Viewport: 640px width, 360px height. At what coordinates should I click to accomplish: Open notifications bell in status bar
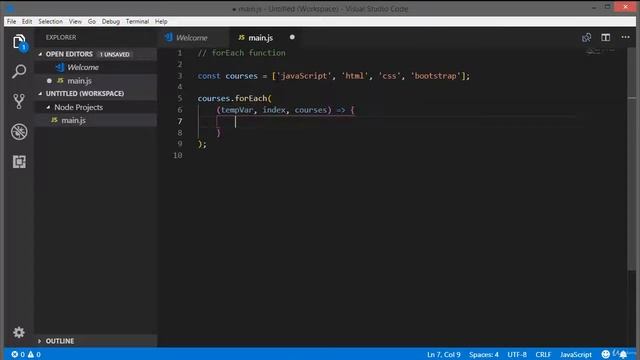coord(623,354)
